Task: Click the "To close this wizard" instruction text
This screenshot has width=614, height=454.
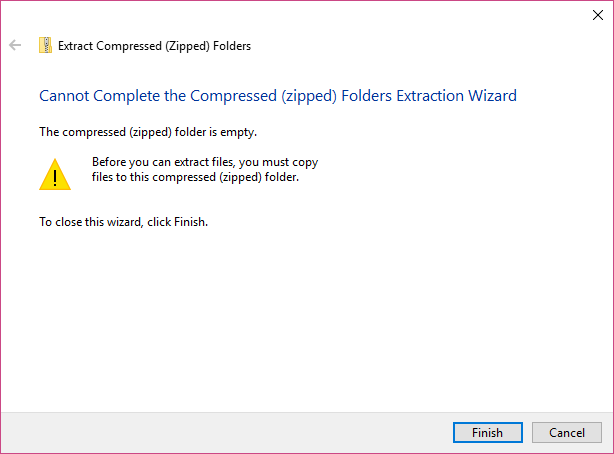Action: click(123, 222)
